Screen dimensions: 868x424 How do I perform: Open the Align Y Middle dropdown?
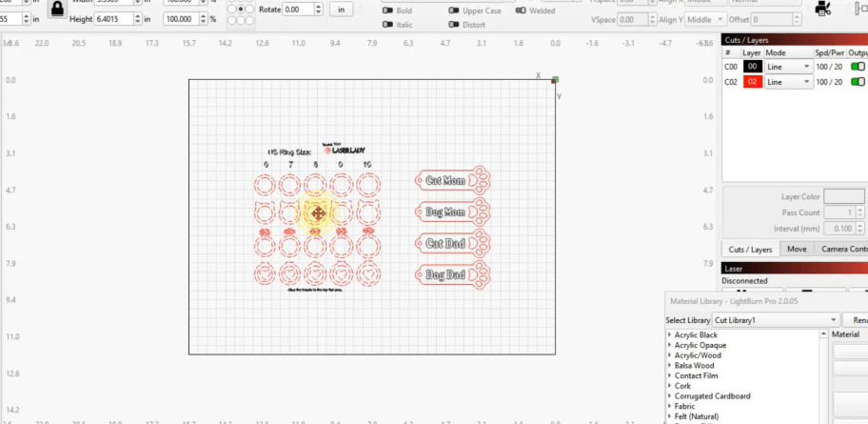click(x=705, y=19)
